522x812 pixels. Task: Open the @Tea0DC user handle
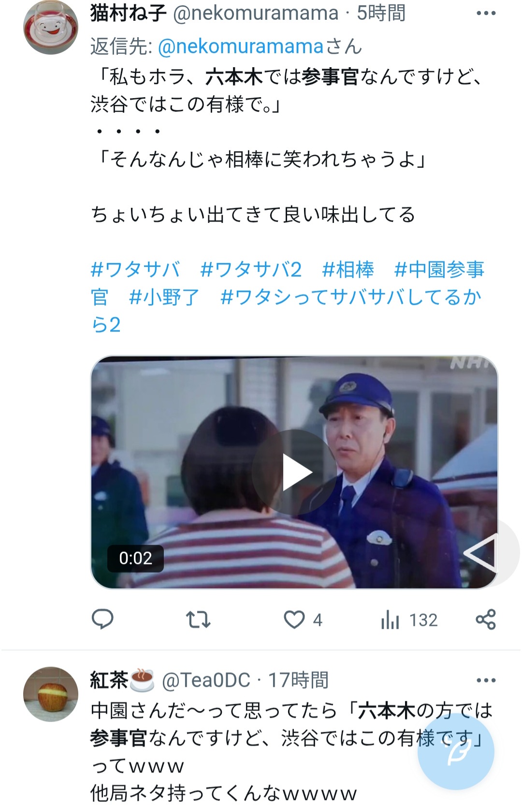click(x=206, y=680)
